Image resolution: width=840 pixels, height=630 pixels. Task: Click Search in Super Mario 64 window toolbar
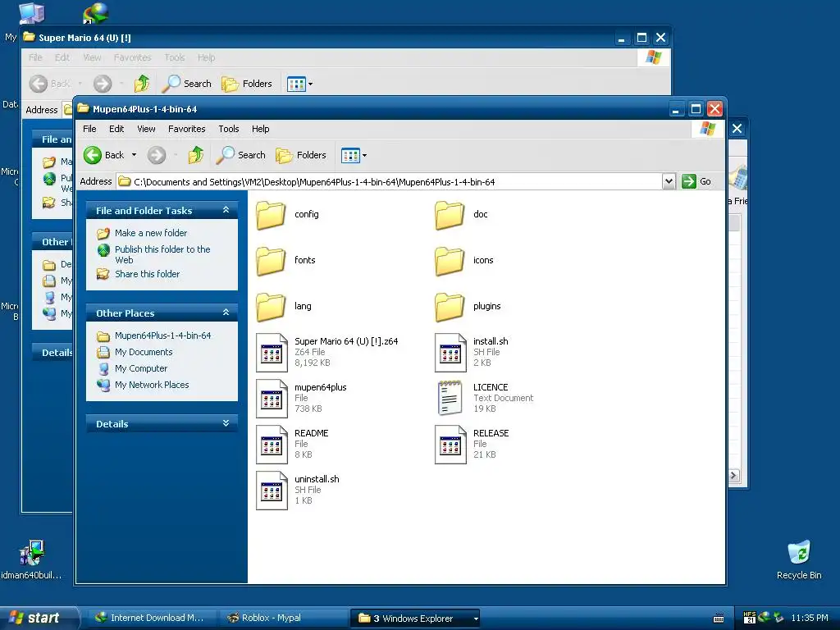187,84
